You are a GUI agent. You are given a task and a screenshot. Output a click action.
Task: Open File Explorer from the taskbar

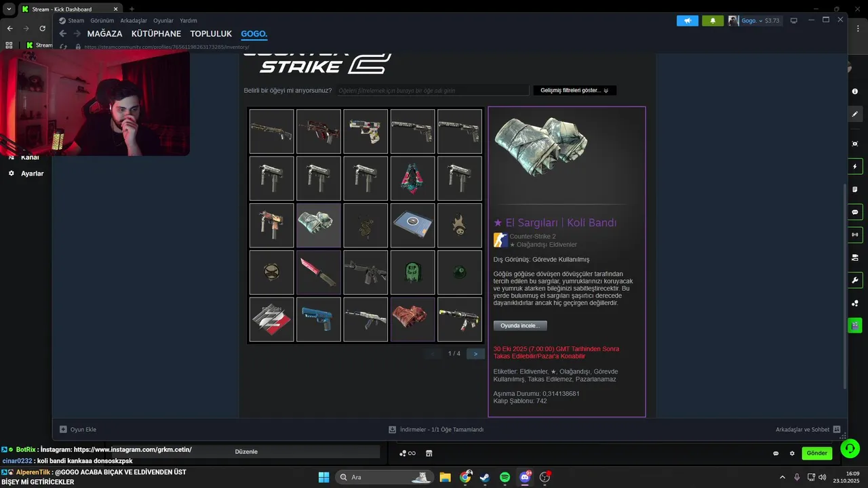(x=445, y=477)
